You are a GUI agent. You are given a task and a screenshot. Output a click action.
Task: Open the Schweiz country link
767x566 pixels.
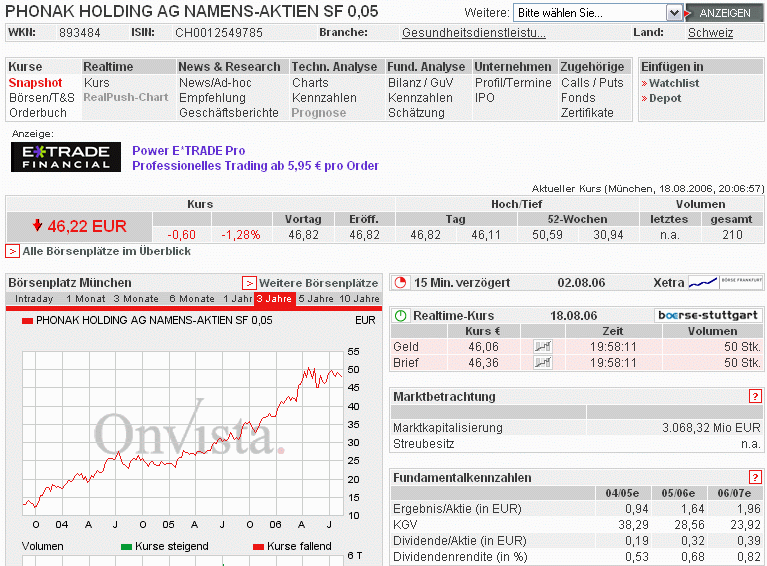710,33
